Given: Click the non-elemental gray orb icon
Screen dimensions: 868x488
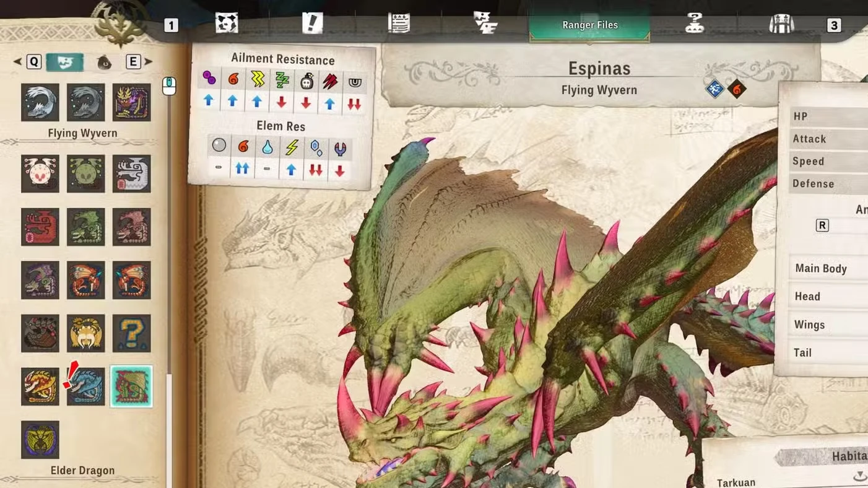Looking at the screenshot, I should tap(219, 146).
